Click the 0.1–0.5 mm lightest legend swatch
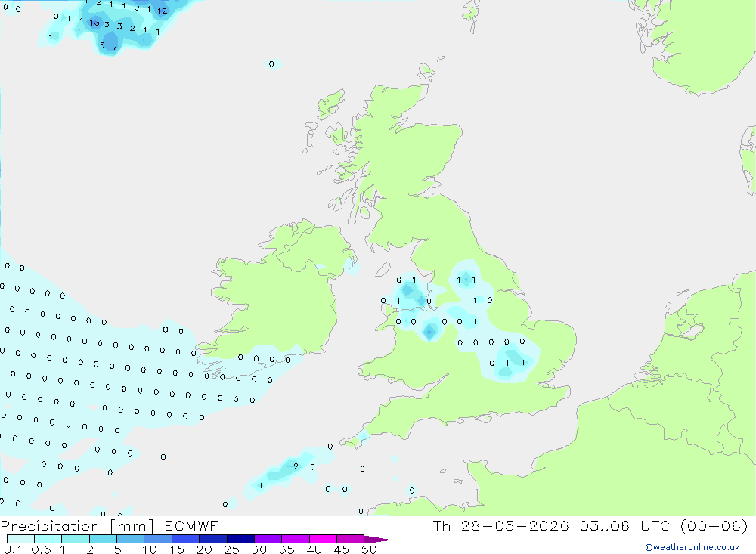 tap(20, 539)
